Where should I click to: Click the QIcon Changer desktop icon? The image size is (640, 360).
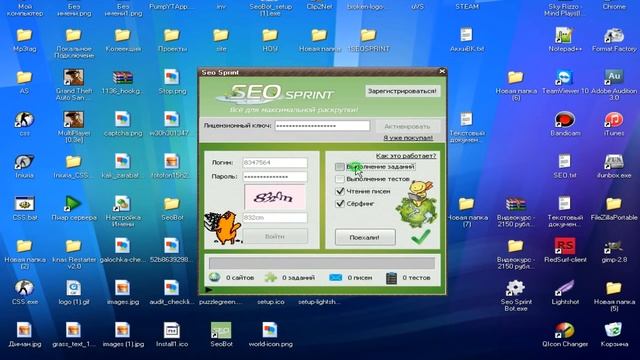564,331
